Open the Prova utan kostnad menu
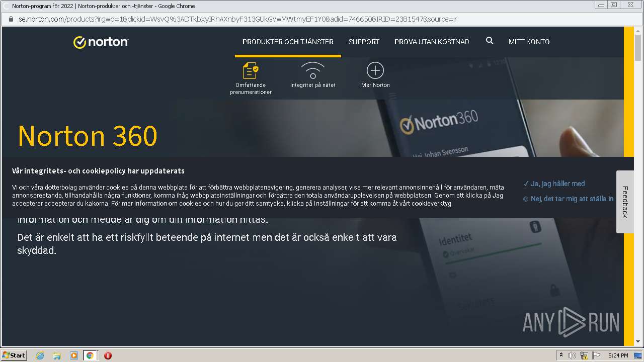Viewport: 644px width, 362px height. 432,42
